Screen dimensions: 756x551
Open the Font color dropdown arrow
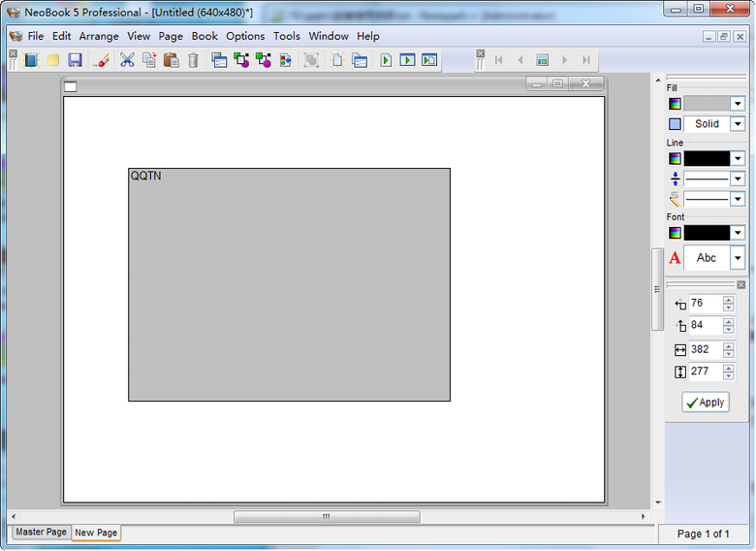tap(738, 233)
